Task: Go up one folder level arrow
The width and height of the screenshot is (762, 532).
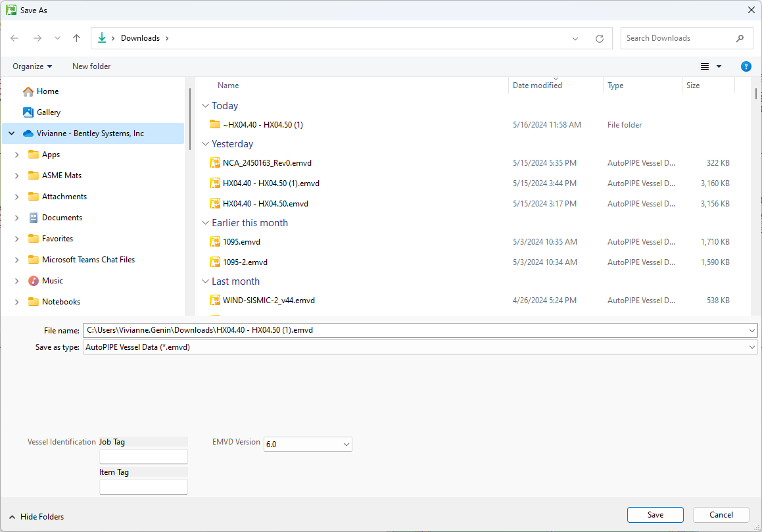Action: pos(76,38)
